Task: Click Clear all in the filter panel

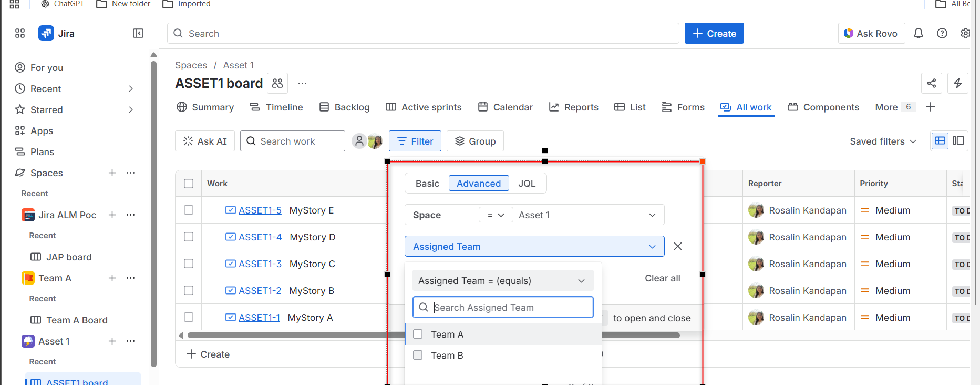Action: click(663, 278)
